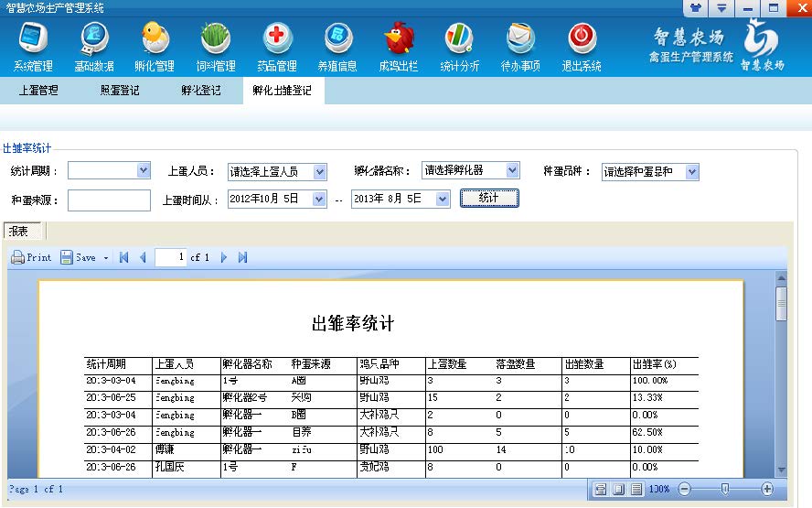
Task: Click the 种蛋来源 text input field
Action: click(x=109, y=200)
